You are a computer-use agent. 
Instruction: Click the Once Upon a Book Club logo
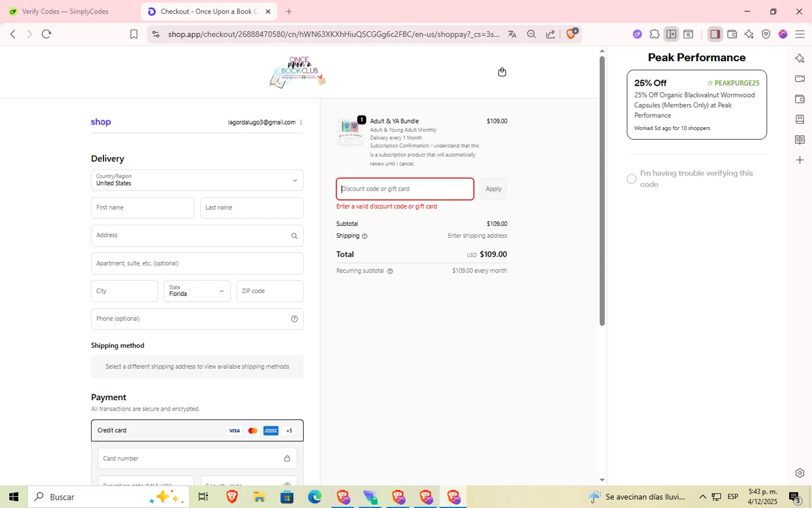click(298, 72)
